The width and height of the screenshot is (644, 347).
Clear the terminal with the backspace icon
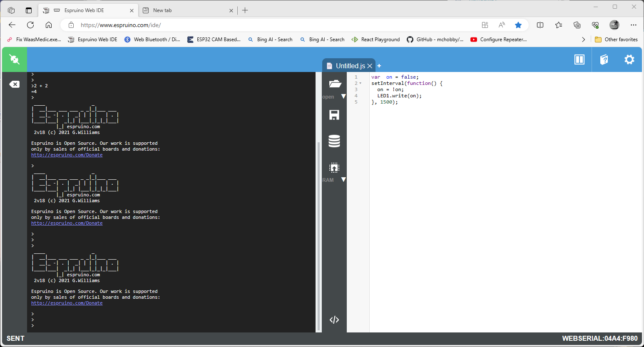[x=14, y=84]
